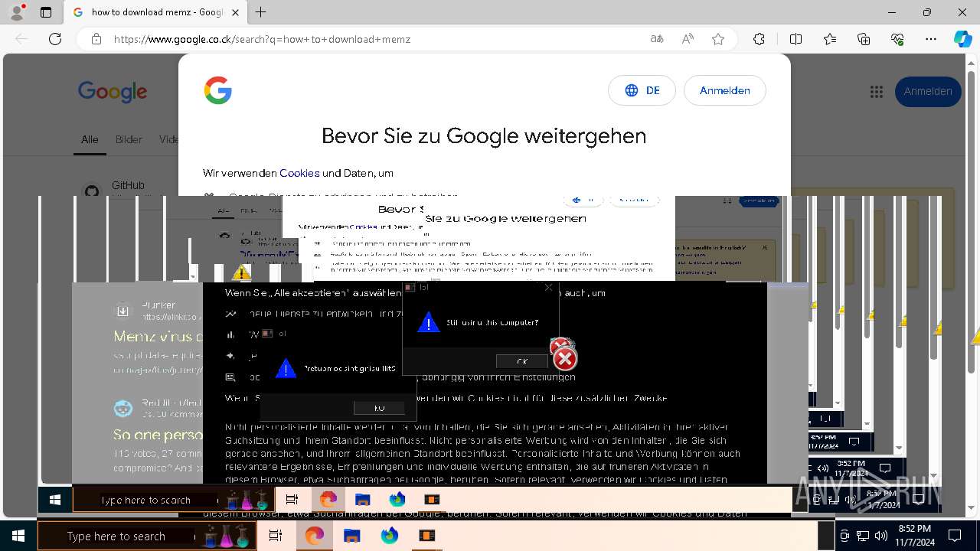Open Task View on the taskbar
This screenshot has width=980, height=551.
tap(276, 536)
